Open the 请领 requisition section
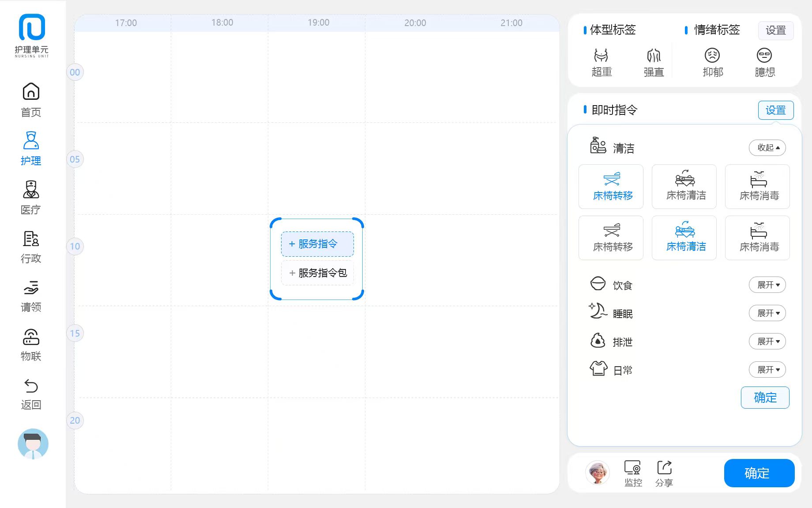 click(x=31, y=295)
